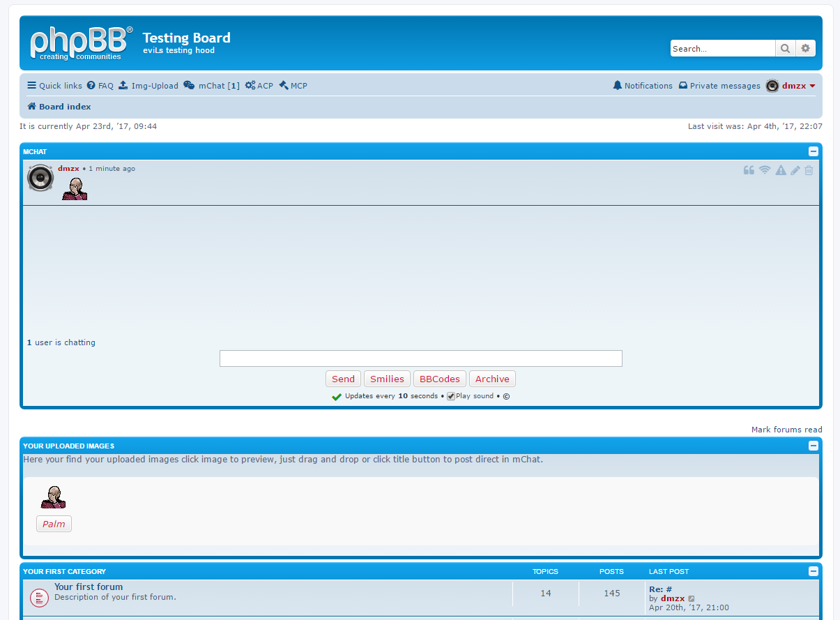
Task: Click the IP wifi icon in mChat
Action: 765,170
